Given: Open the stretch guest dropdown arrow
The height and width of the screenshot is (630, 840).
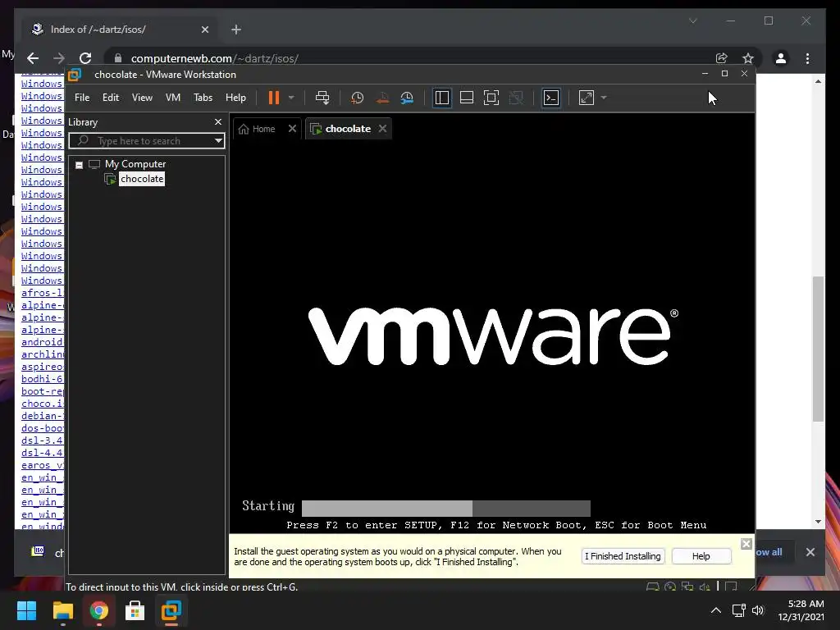Looking at the screenshot, I should pyautogui.click(x=604, y=98).
